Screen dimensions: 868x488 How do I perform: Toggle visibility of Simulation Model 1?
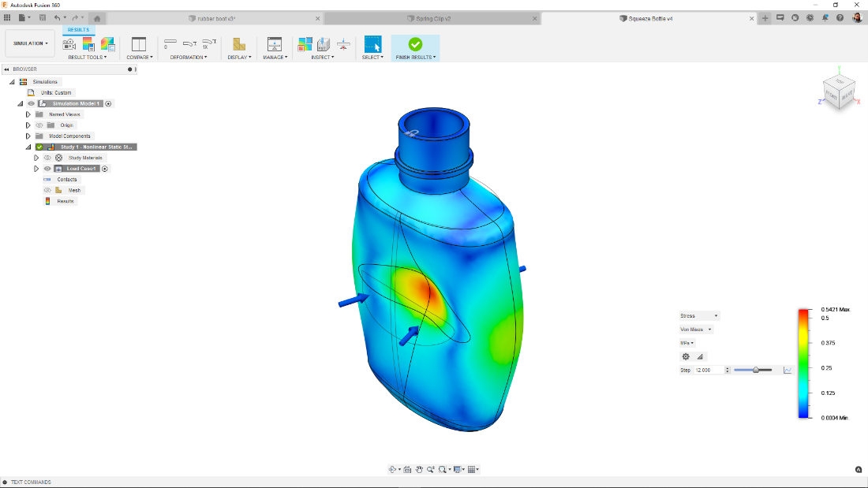(30, 103)
